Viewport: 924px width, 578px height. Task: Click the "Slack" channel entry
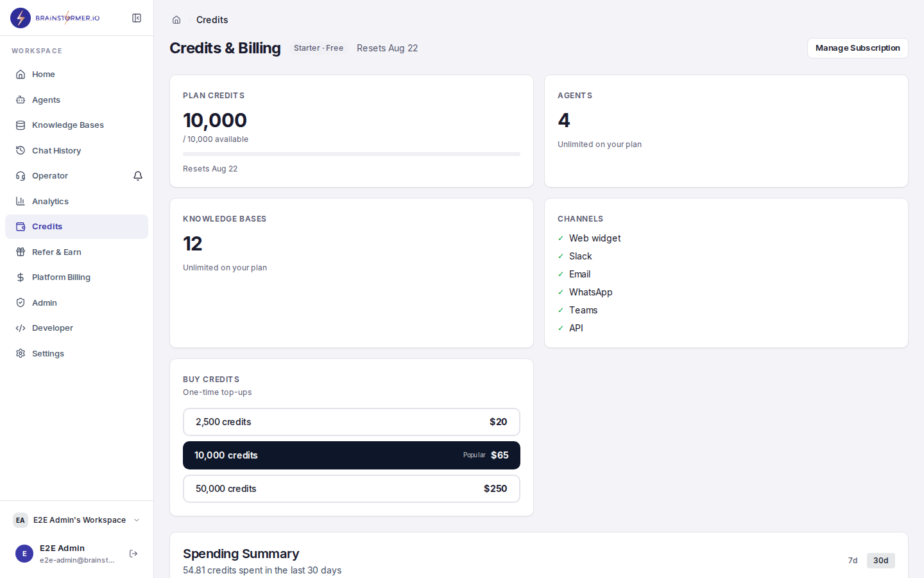coord(581,256)
